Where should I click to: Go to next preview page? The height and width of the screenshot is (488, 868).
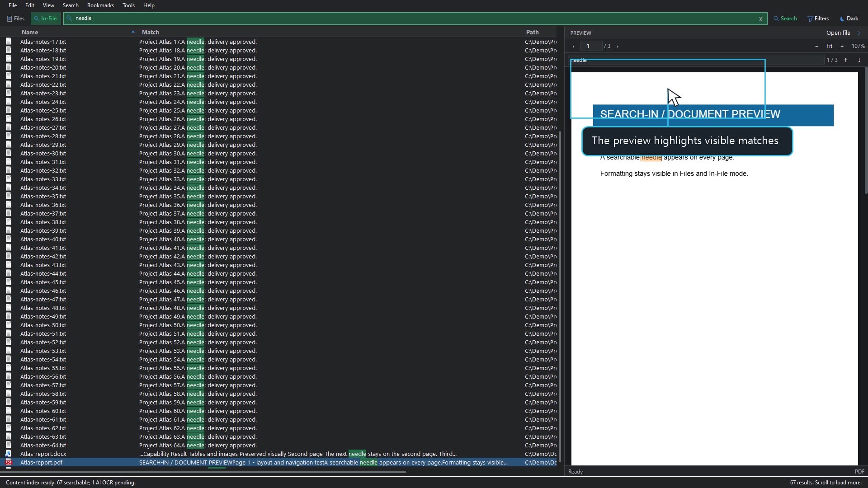[618, 46]
